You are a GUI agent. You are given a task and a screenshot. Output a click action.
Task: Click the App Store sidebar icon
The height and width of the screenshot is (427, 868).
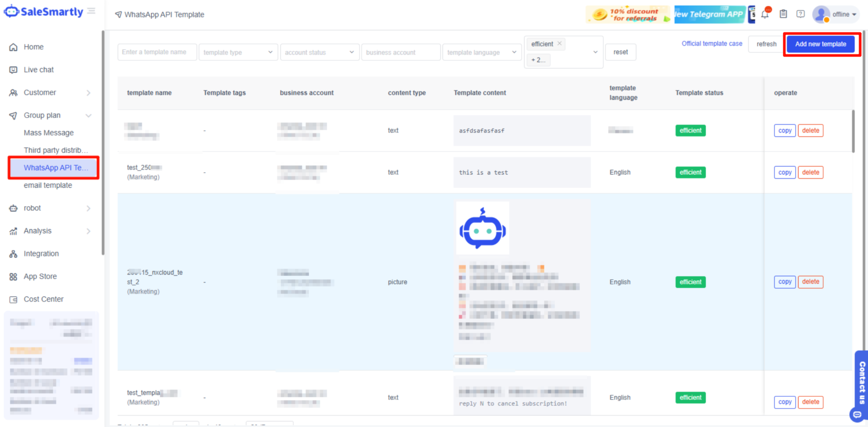pos(14,277)
